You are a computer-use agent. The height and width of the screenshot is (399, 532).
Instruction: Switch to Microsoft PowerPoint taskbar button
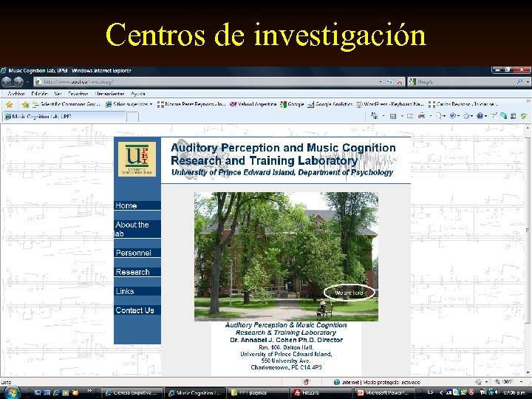[384, 393]
